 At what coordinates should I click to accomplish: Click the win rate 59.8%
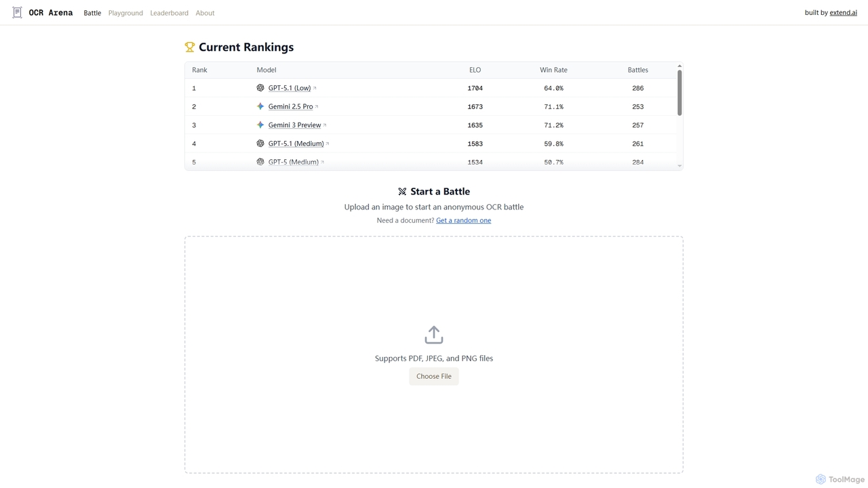click(x=553, y=144)
